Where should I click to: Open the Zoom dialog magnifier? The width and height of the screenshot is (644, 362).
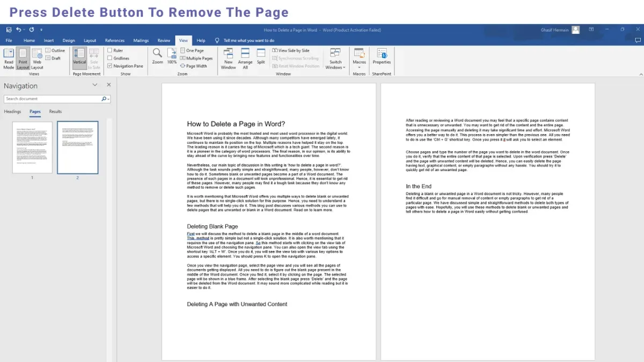[x=157, y=56]
